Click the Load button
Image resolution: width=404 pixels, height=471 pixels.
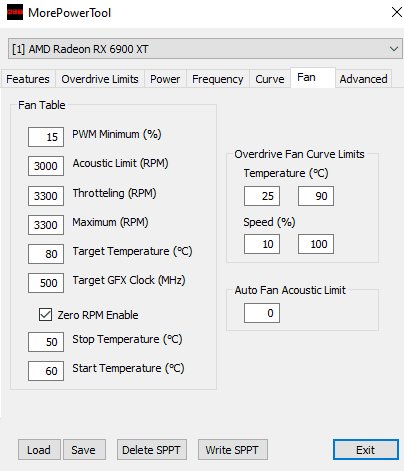coord(39,450)
